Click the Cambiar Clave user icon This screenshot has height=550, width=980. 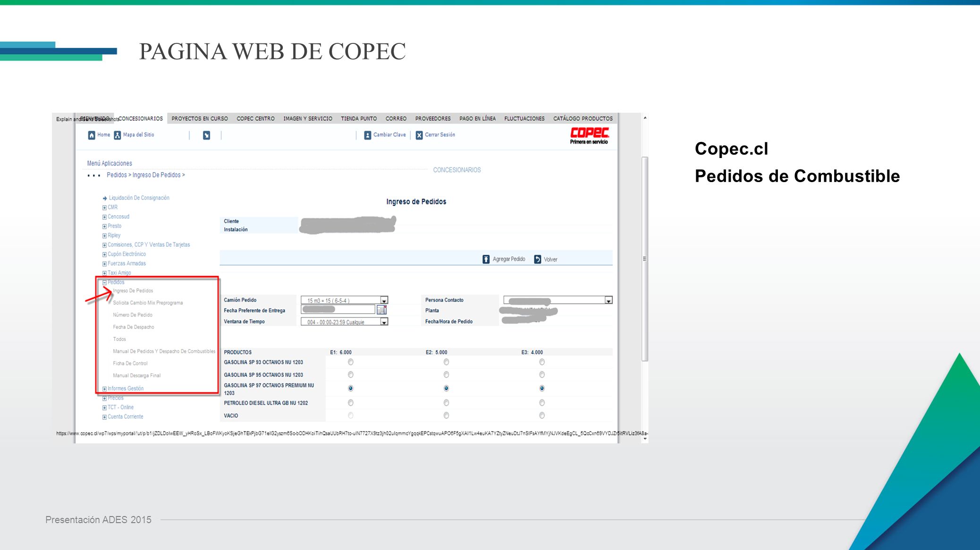pyautogui.click(x=368, y=135)
